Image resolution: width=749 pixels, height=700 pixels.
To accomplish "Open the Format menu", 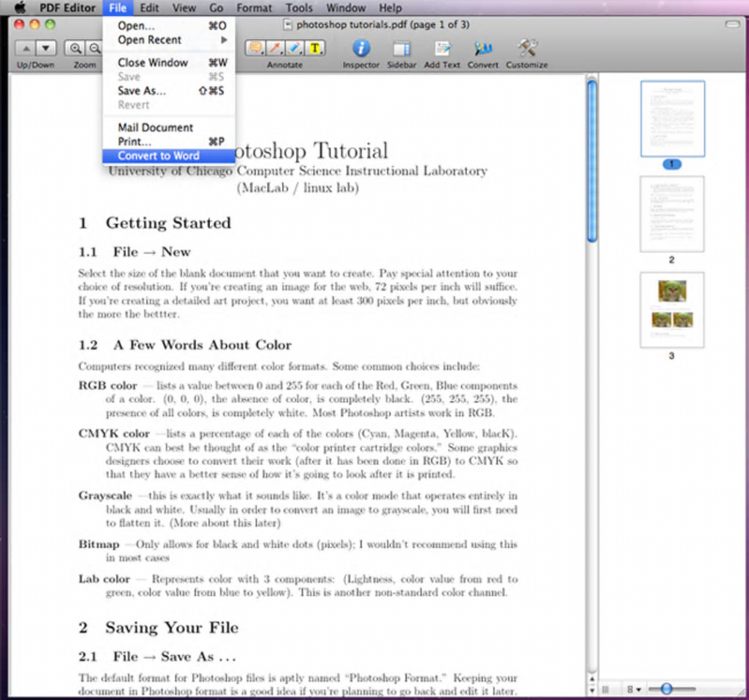I will tap(254, 7).
